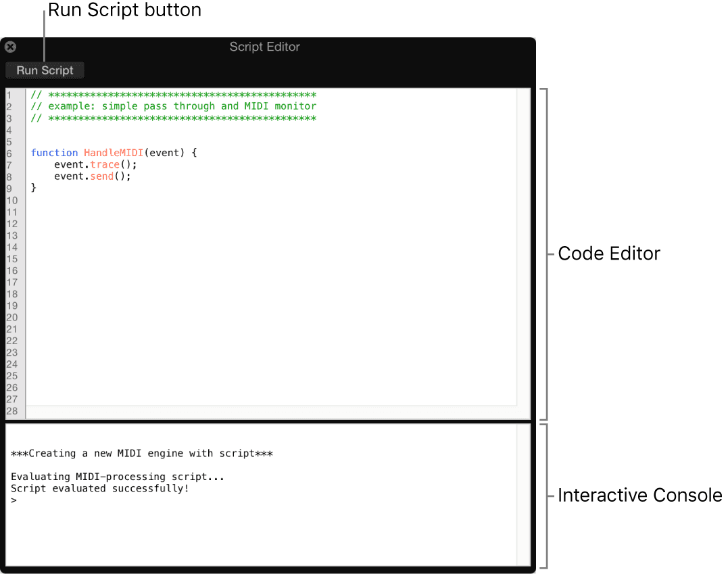
Task: Click the close icon on Script Editor window
Action: point(10,47)
